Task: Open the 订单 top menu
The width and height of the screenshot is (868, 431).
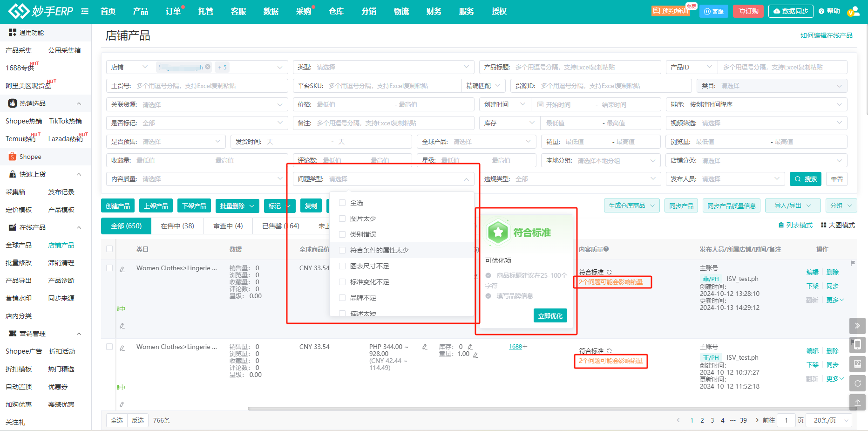Action: pos(173,11)
